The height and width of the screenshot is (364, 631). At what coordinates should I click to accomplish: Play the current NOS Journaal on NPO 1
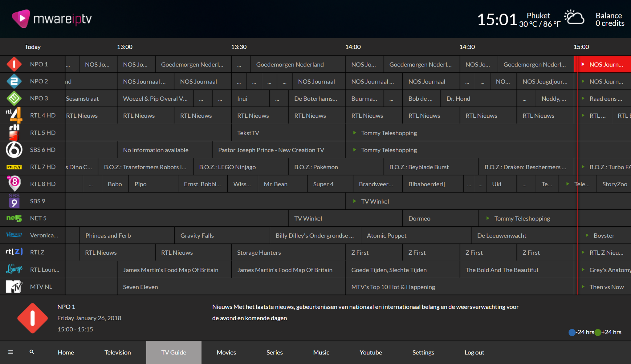tap(603, 64)
